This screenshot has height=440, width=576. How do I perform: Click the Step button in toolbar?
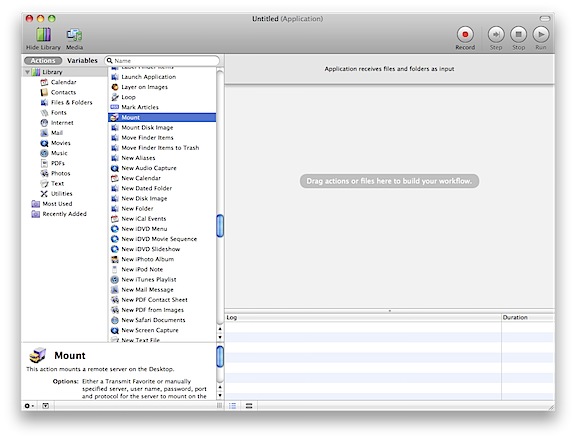coord(496,35)
